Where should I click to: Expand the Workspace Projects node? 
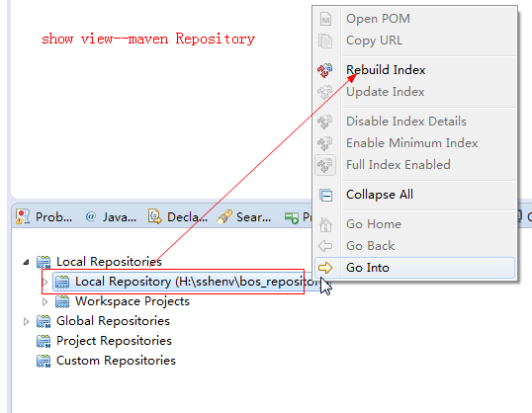tap(44, 301)
